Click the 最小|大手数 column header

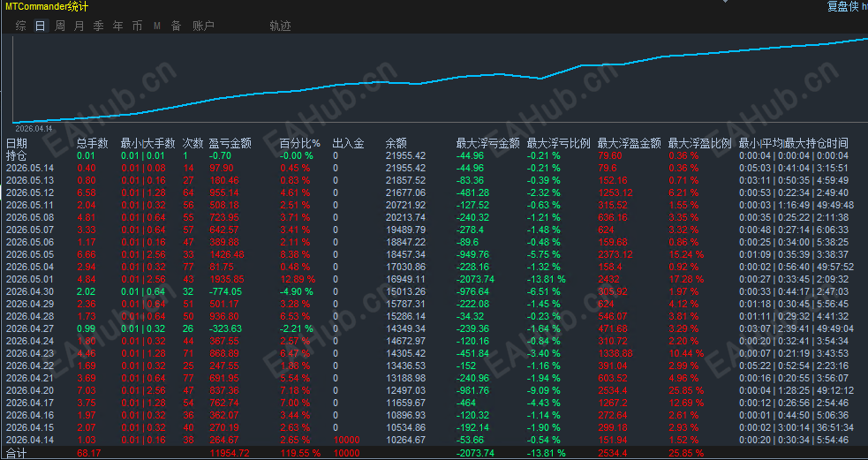pyautogui.click(x=148, y=143)
